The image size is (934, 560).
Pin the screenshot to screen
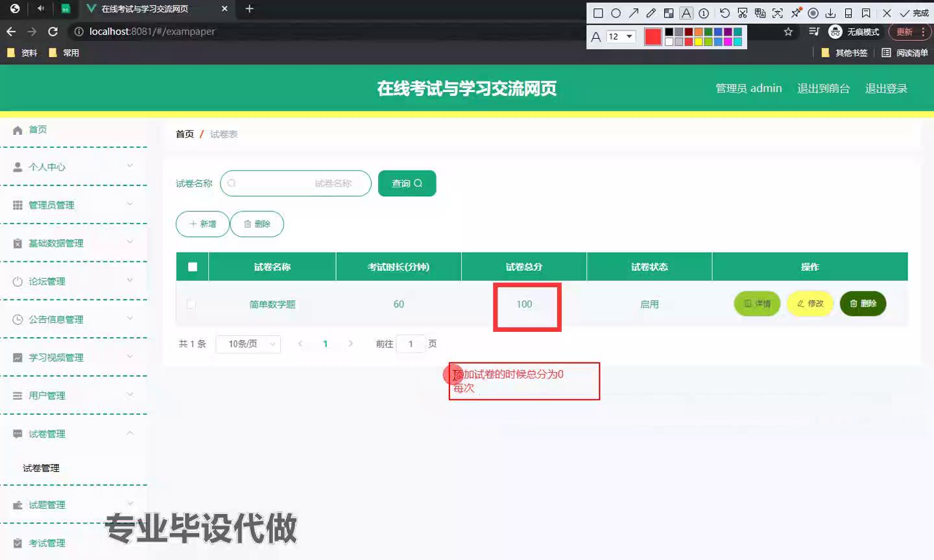tap(796, 13)
